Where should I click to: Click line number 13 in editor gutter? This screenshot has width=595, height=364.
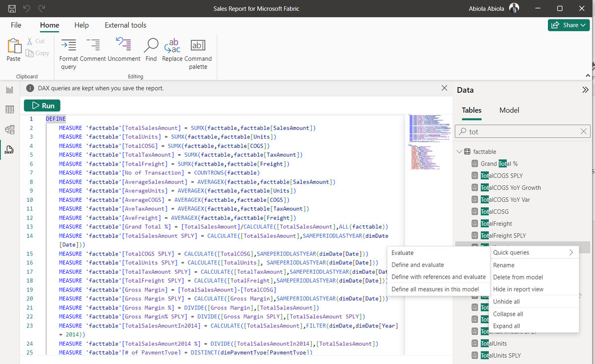coord(30,227)
